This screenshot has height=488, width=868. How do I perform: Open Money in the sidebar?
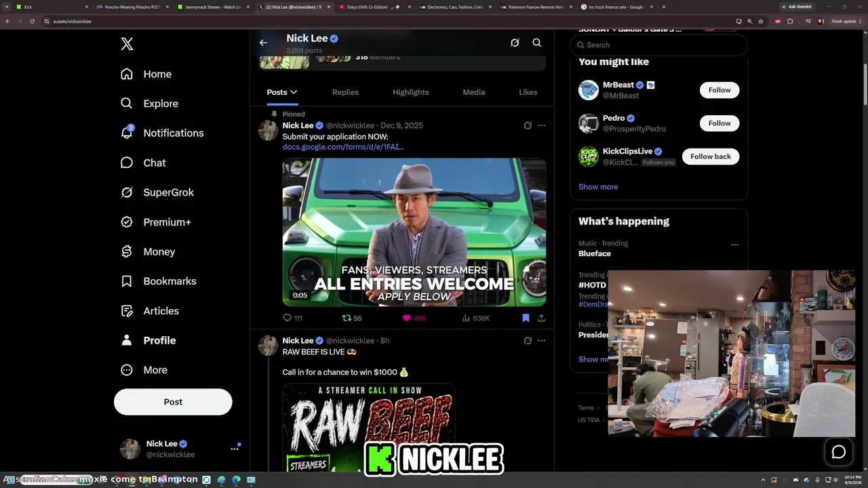[147, 251]
